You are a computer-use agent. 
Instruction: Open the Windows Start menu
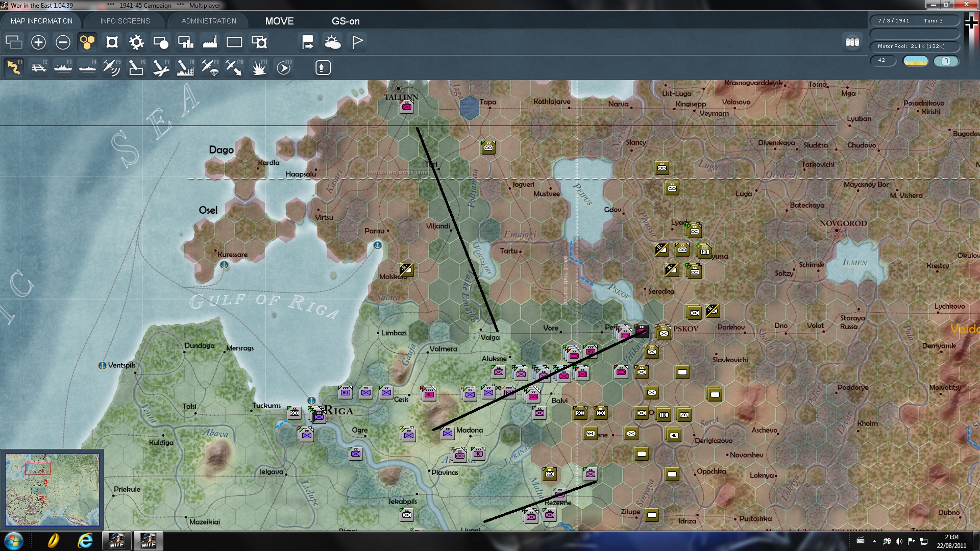(14, 541)
